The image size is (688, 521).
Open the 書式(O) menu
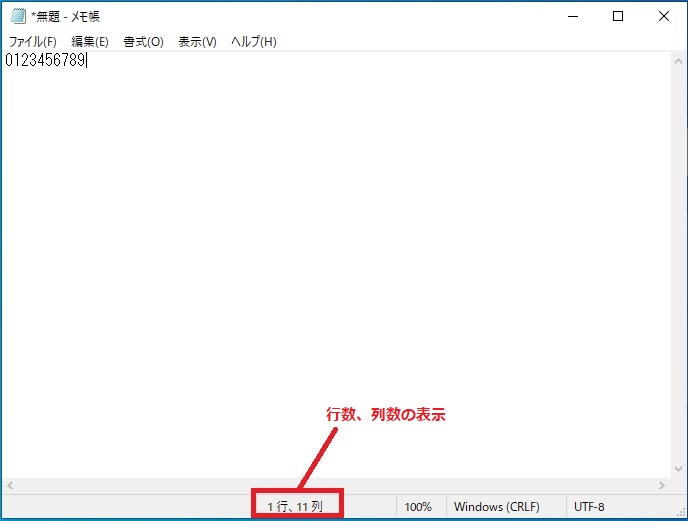click(x=143, y=42)
